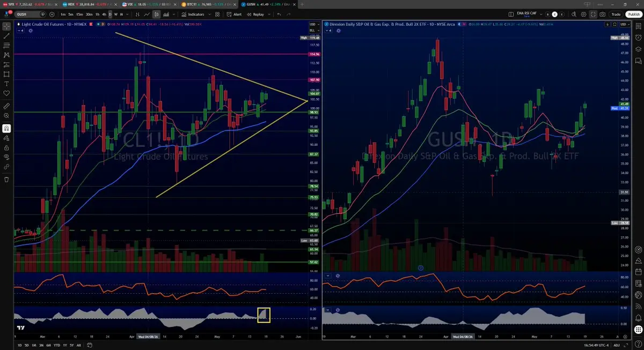Select the 1m timeframe
This screenshot has width=644, height=350.
63,14
